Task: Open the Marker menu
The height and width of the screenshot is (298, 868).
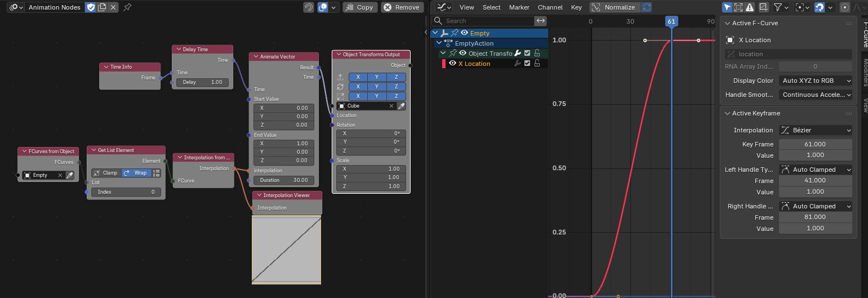Action: [x=519, y=7]
